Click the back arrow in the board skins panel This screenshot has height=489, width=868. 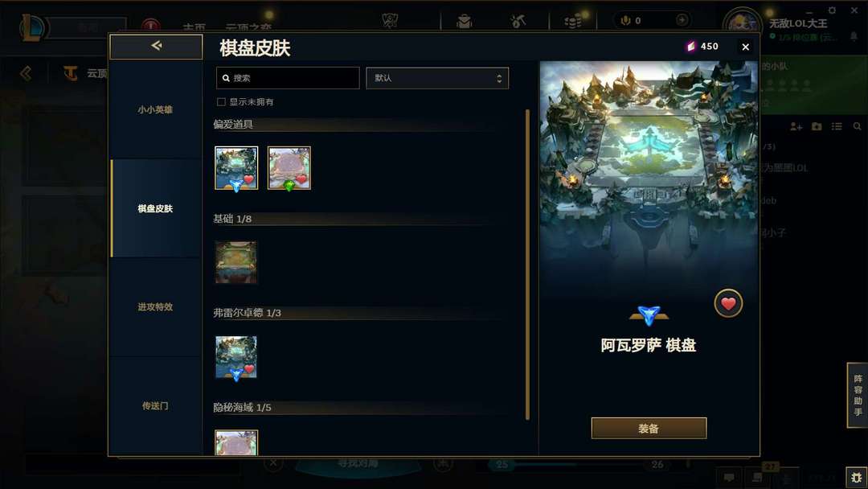point(156,47)
